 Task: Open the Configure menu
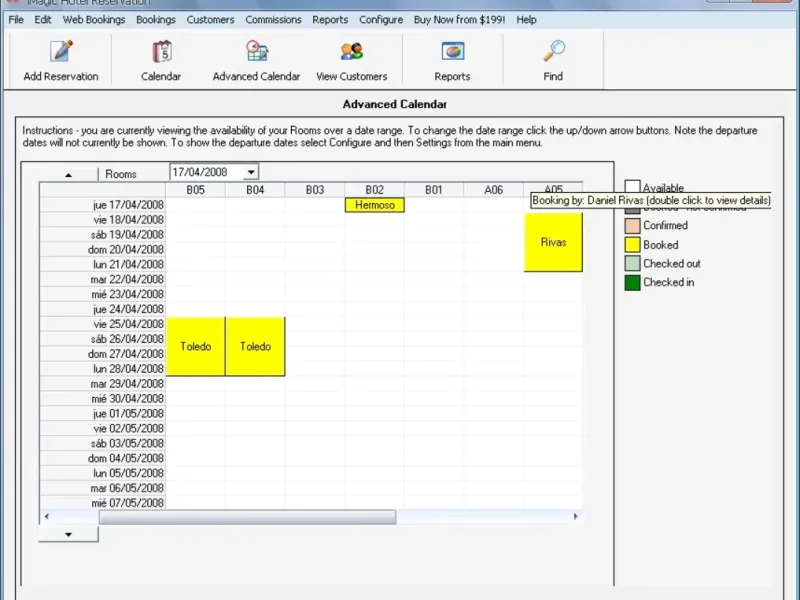click(381, 20)
